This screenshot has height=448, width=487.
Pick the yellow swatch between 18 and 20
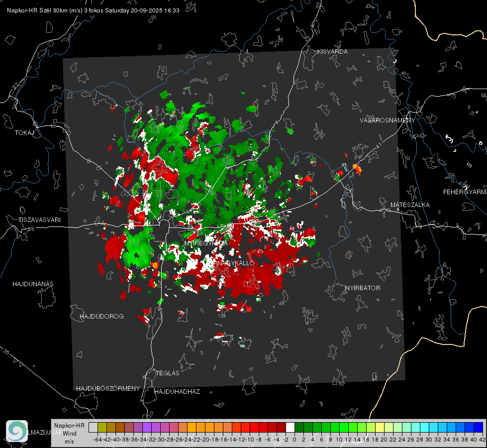pyautogui.click(x=380, y=427)
